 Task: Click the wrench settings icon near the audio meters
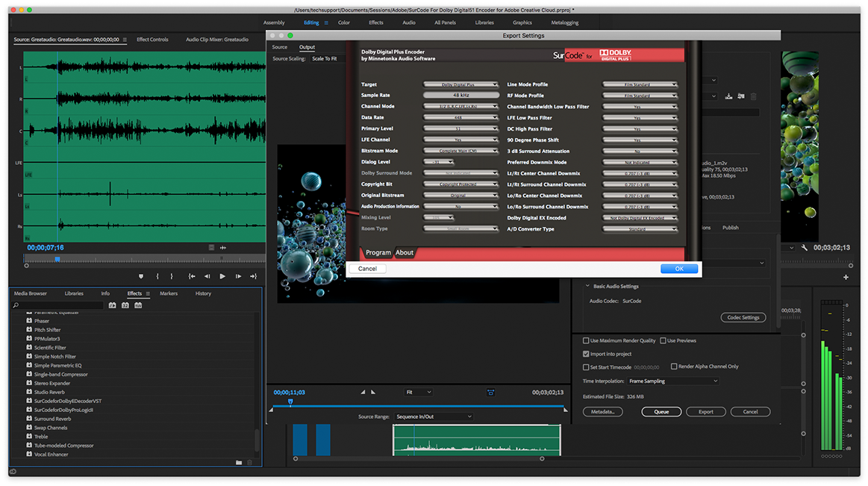805,248
